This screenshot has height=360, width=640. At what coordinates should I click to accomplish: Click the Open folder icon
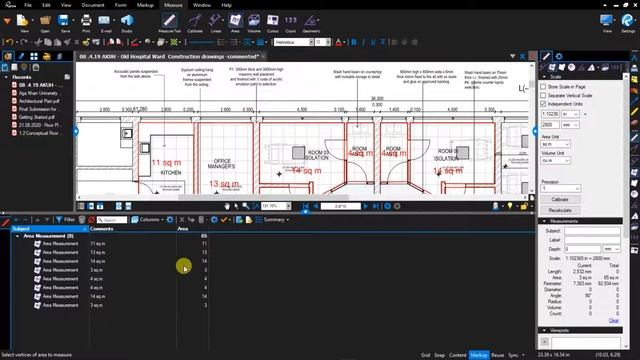click(x=45, y=22)
